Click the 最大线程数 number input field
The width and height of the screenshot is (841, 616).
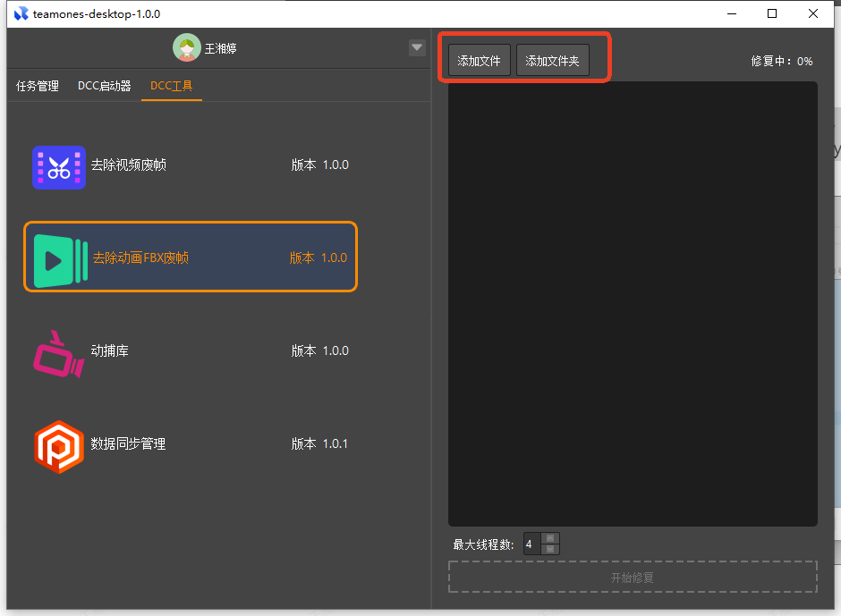[x=531, y=544]
